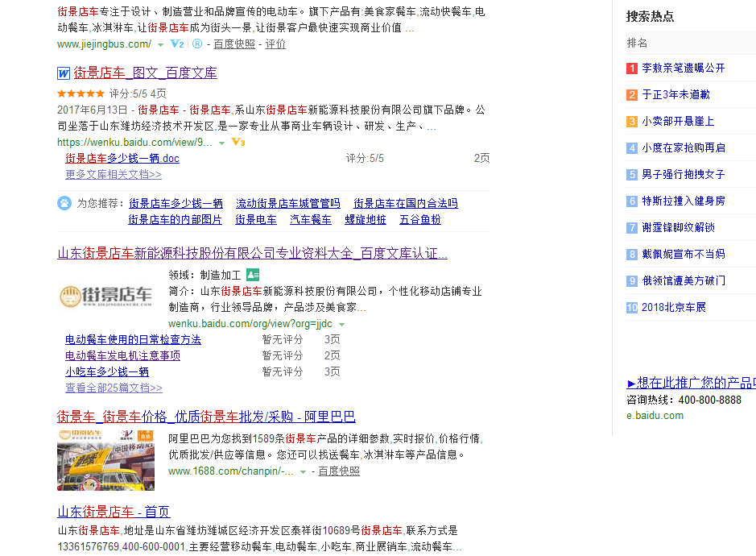Open hot search 于正3年未道歉
Screen dimensions: 756x556
pos(676,94)
